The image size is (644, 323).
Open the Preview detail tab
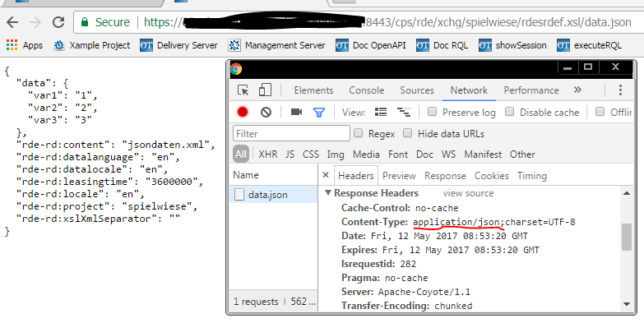[x=399, y=176]
